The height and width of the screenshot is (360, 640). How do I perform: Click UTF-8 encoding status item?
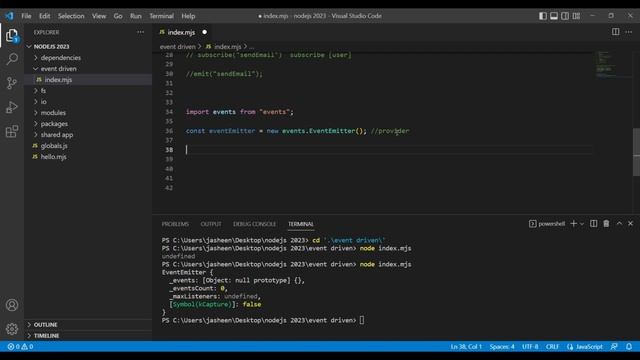530,347
